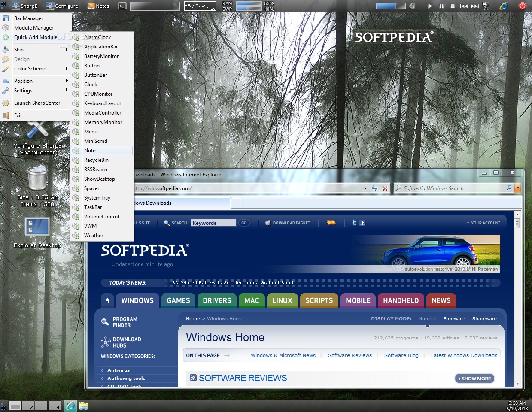The height and width of the screenshot is (412, 532).
Task: Click the IE refresh button
Action: [374, 188]
